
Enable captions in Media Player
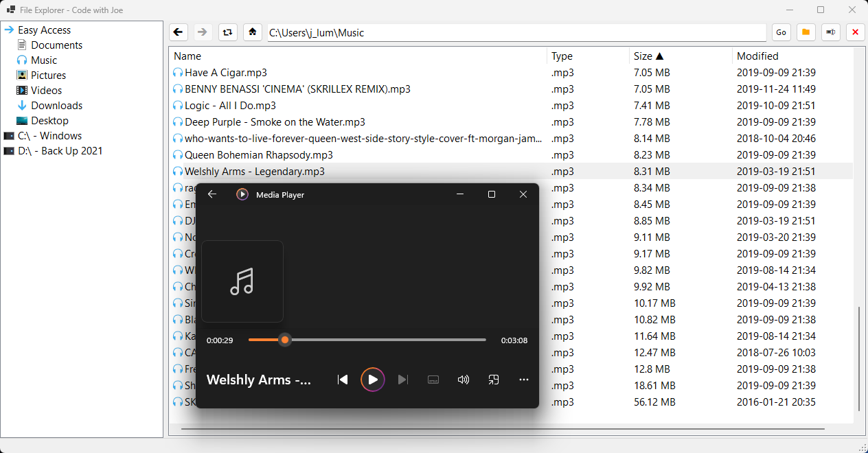(433, 379)
